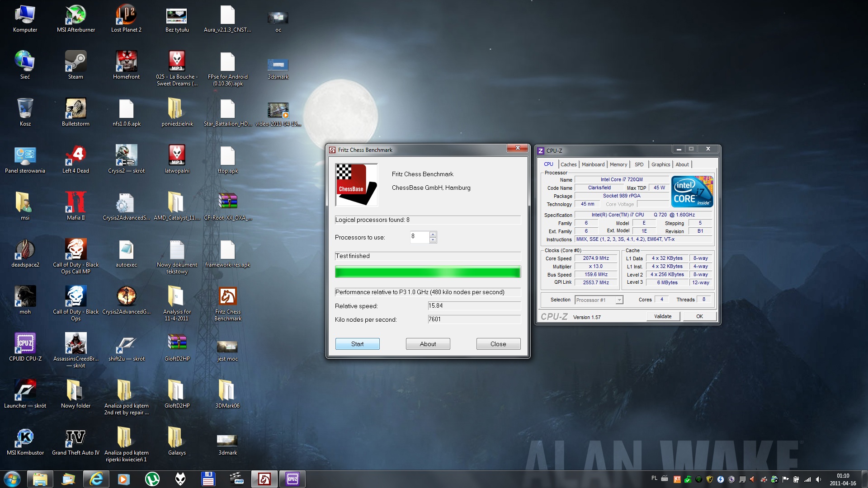The width and height of the screenshot is (868, 488).
Task: Open the autoexec file icon
Action: tap(126, 254)
